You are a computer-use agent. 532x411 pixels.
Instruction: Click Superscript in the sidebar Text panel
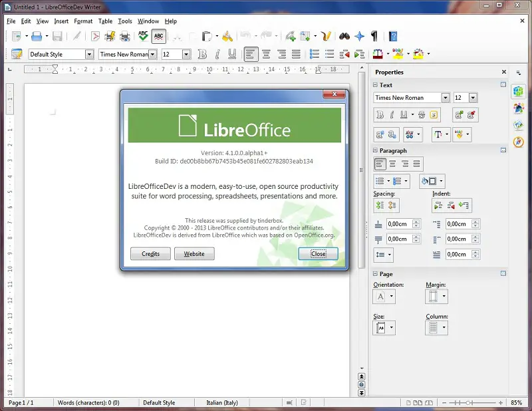coord(380,135)
